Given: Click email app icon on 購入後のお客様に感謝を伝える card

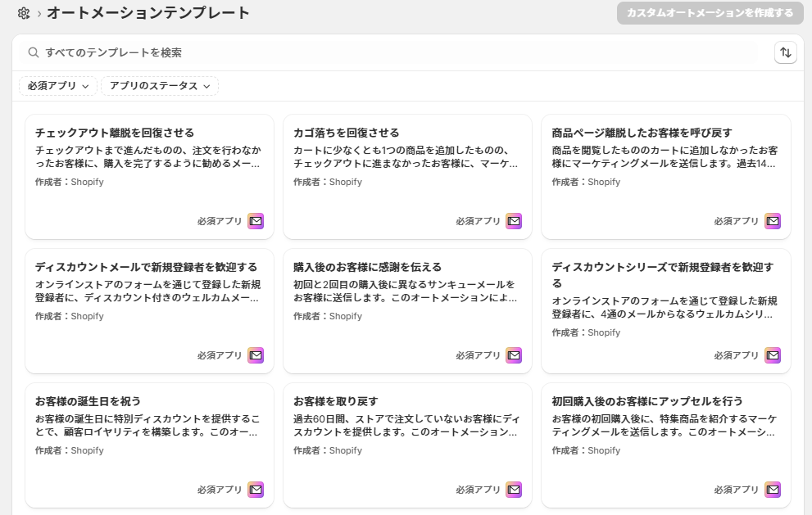Looking at the screenshot, I should [x=514, y=355].
